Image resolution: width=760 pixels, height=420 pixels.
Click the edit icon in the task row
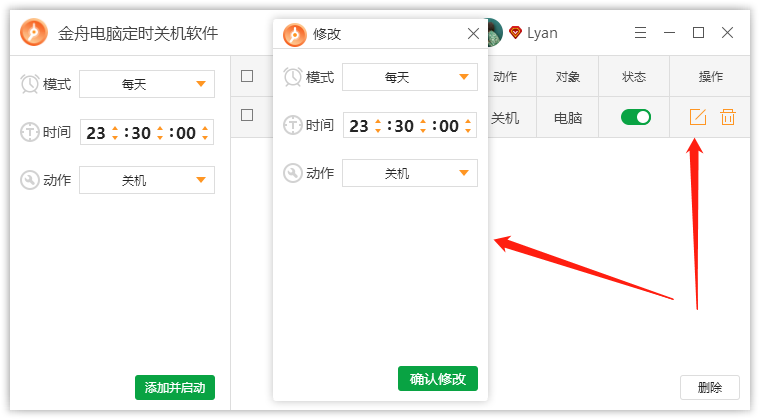(697, 117)
